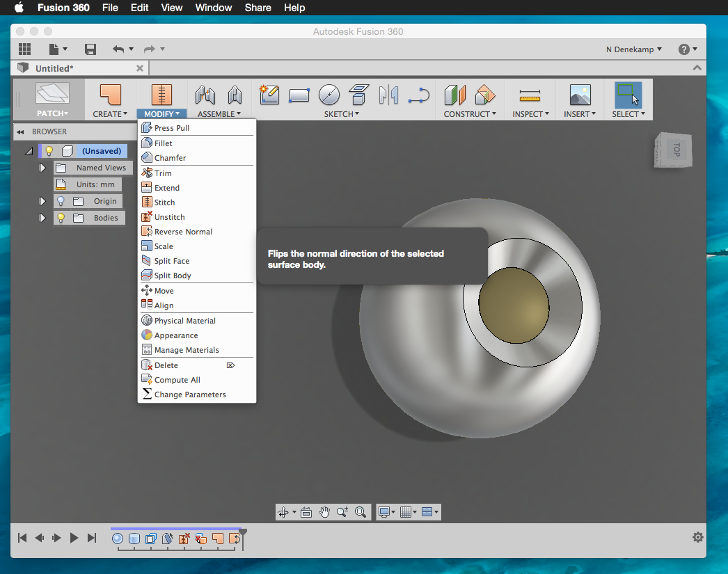Toggle Bodies folder visibility lightbulb

click(61, 218)
